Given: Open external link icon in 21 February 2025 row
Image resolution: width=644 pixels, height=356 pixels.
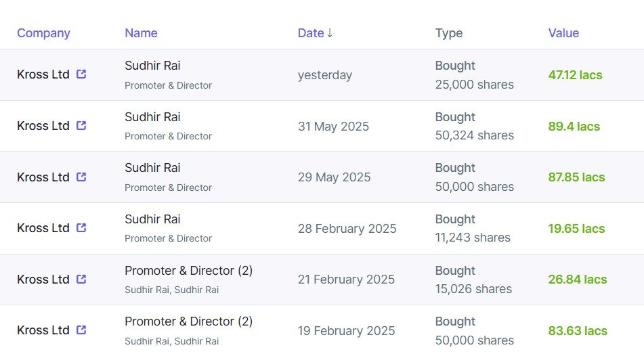Looking at the screenshot, I should 81,279.
